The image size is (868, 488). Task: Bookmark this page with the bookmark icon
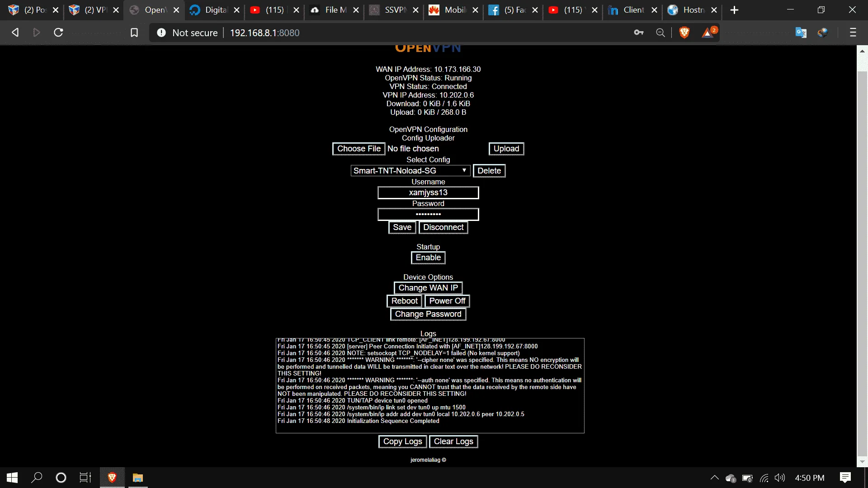click(x=134, y=33)
